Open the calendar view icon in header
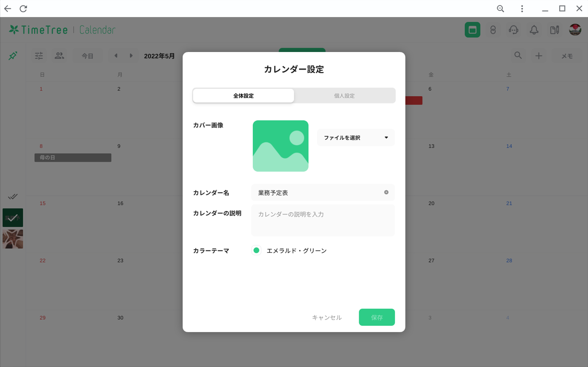 pos(472,30)
